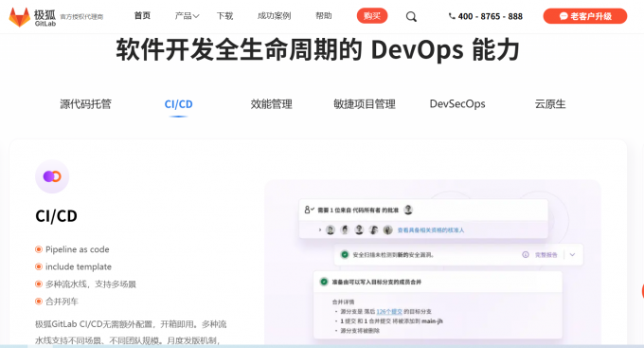Switch to DevSecOps tab
The width and height of the screenshot is (644, 348).
[x=457, y=104]
